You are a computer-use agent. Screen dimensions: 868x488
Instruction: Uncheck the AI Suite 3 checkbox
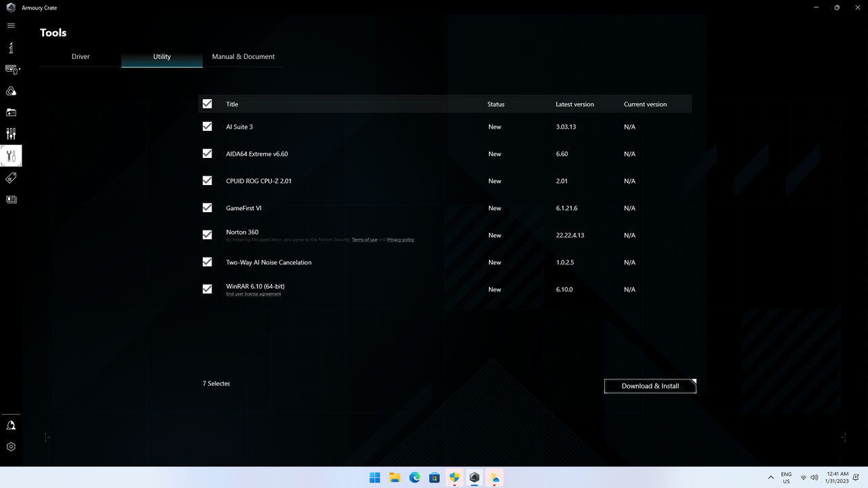click(x=208, y=126)
